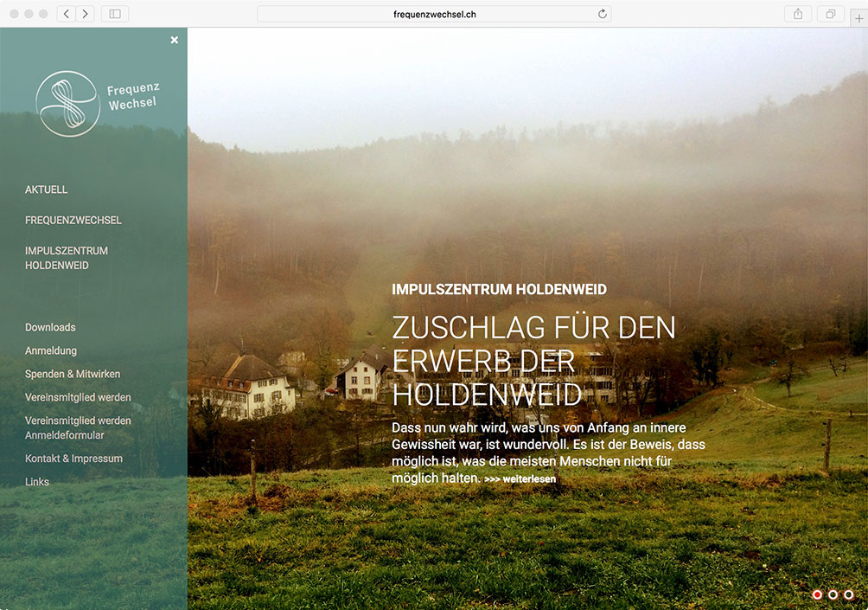
Task: Open the FREQUENZWECHSEL menu item
Action: click(73, 221)
